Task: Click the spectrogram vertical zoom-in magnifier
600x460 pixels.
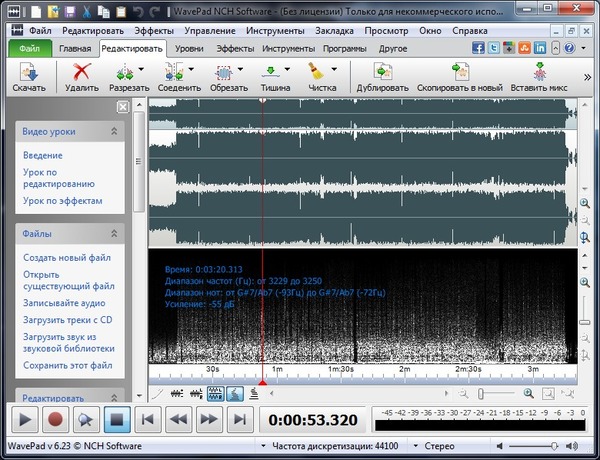Action: tap(585, 283)
